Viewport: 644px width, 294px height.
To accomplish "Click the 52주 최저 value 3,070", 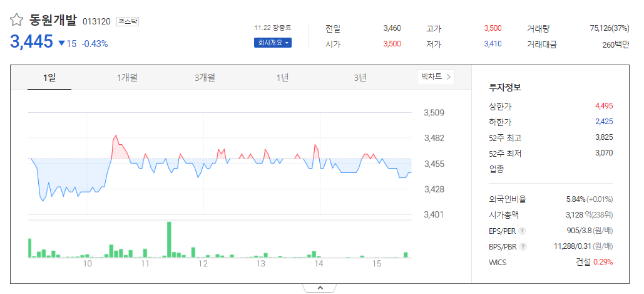I will tap(604, 153).
